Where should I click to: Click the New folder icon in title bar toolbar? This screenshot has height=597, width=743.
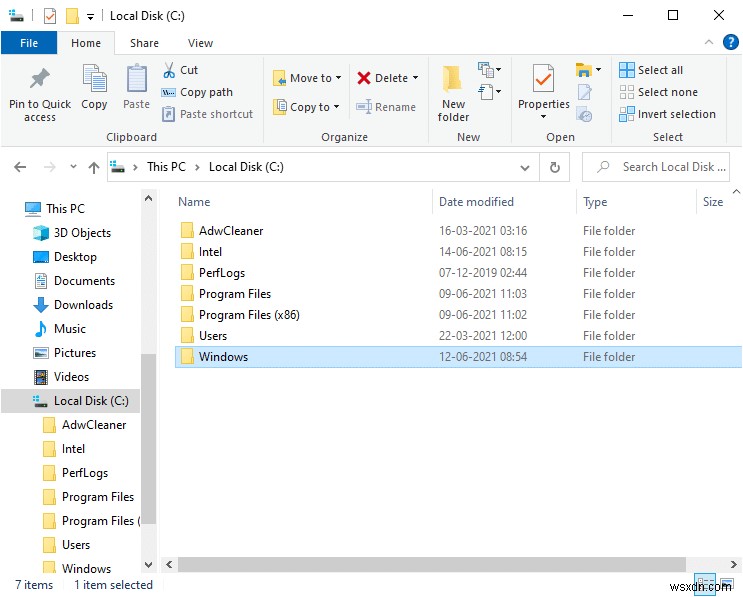[x=72, y=16]
